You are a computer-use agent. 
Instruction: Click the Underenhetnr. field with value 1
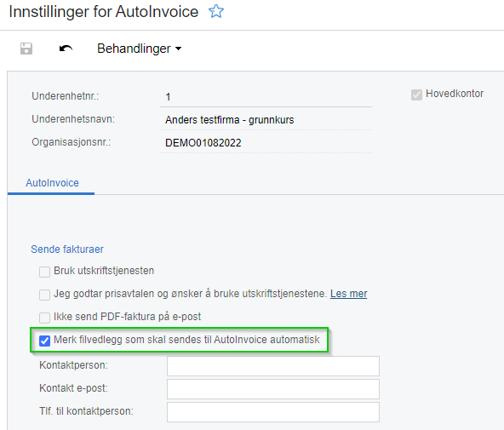coord(266,97)
